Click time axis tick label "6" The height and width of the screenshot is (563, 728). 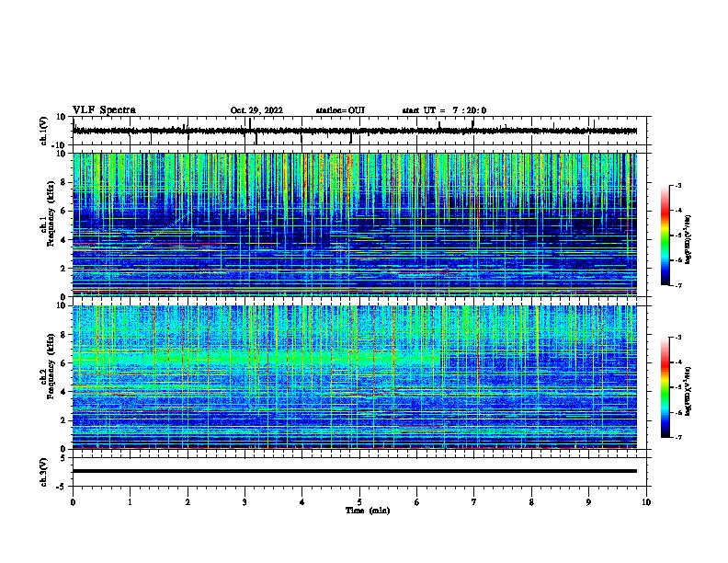coord(417,502)
